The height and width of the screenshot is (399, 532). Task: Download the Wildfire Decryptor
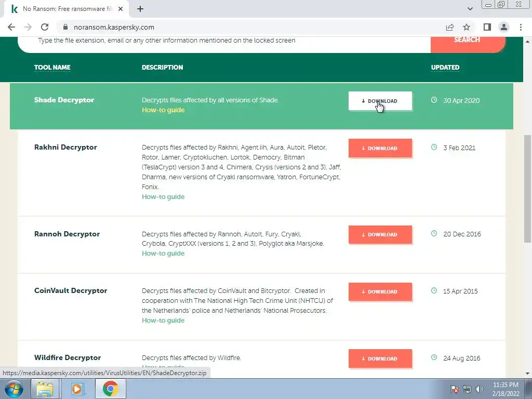pyautogui.click(x=380, y=358)
